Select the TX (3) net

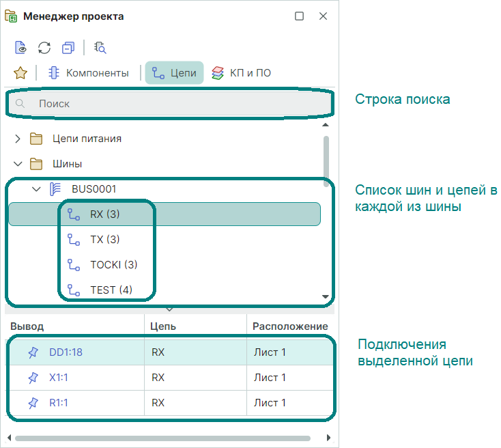click(104, 240)
